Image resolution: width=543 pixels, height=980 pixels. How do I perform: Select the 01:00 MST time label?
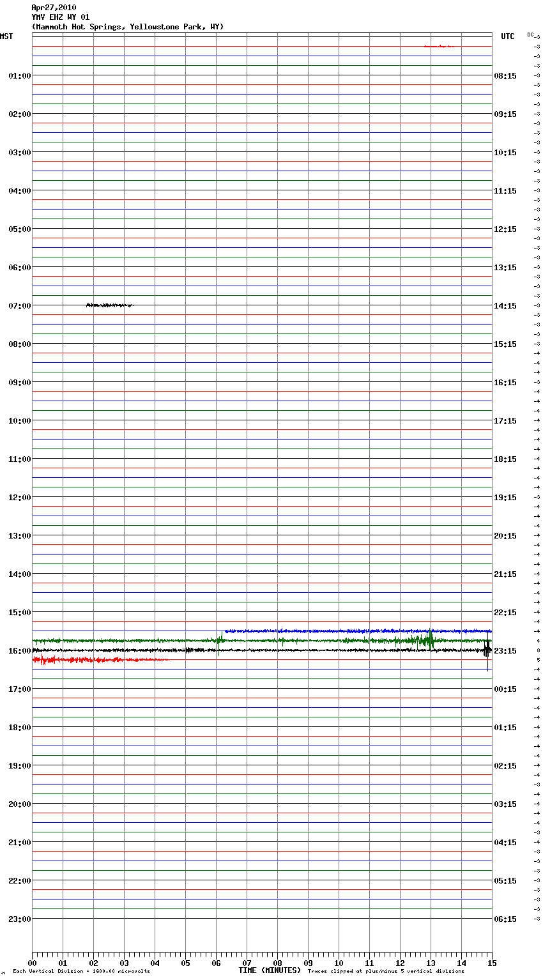[20, 76]
